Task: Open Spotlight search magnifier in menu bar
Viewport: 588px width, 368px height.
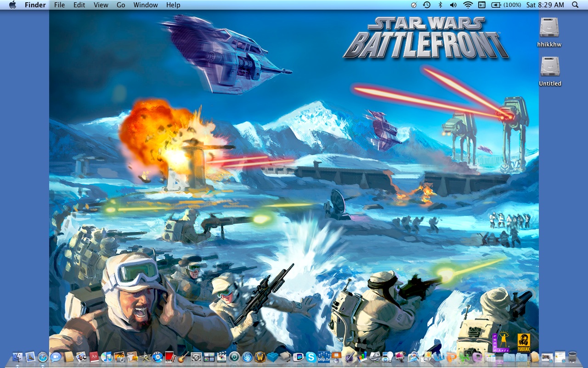Action: pos(575,5)
